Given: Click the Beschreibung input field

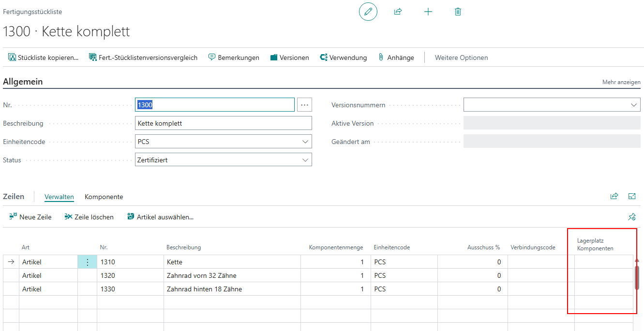Looking at the screenshot, I should [x=223, y=123].
